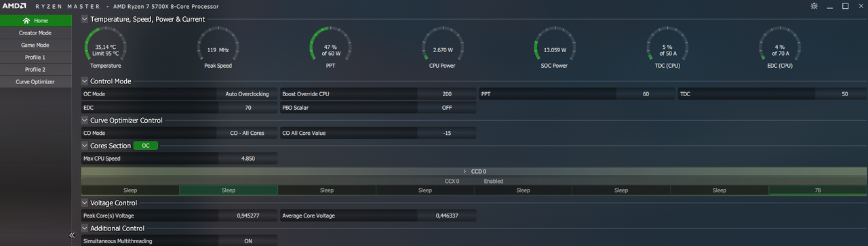Collapse the Voltage Control section
Screen dimensions: 868x246
[85, 203]
